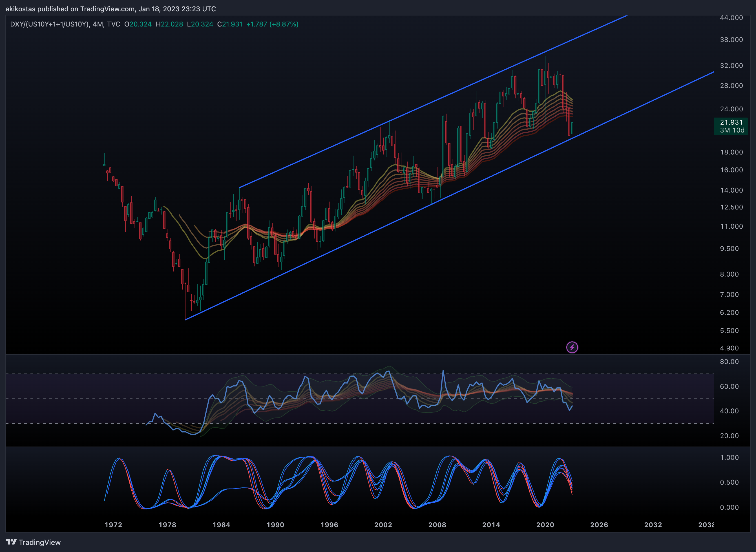Click the open value 20.324
Image resolution: width=756 pixels, height=552 pixels.
[x=141, y=25]
